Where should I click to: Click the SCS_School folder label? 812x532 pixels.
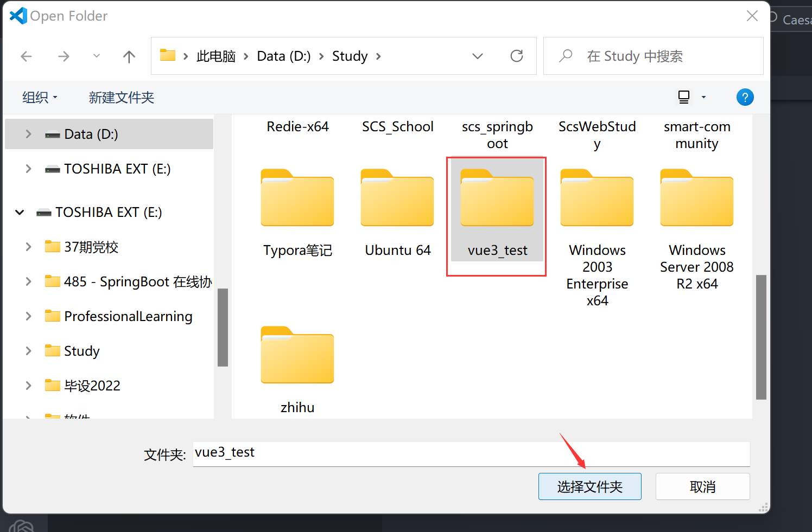(398, 126)
